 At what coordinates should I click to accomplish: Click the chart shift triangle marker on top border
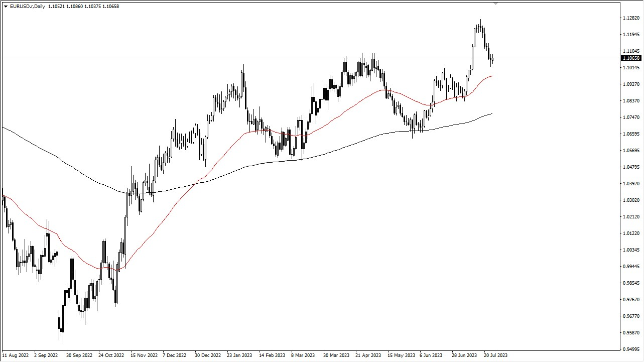[495, 4]
